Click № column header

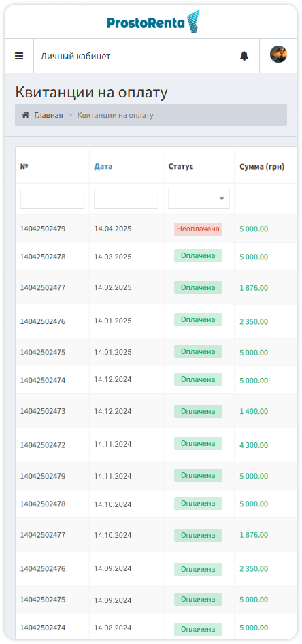(x=24, y=166)
